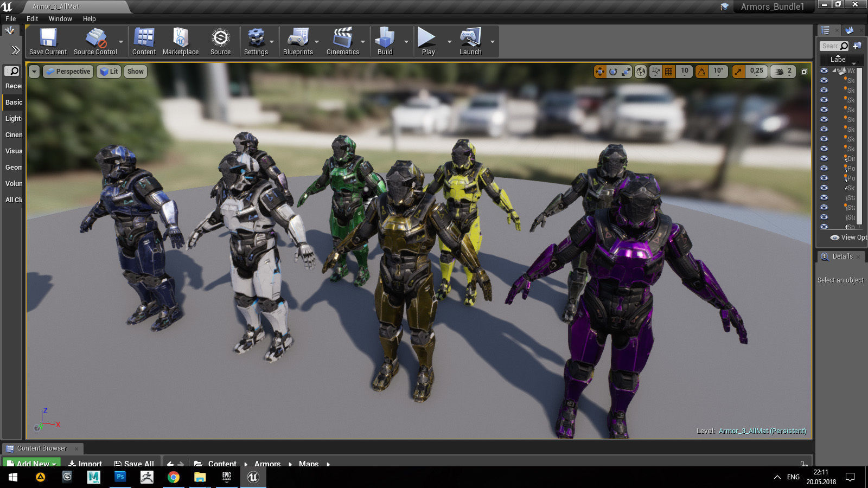Click the Perspective view button
Viewport: 868px width, 488px height.
[x=68, y=72]
